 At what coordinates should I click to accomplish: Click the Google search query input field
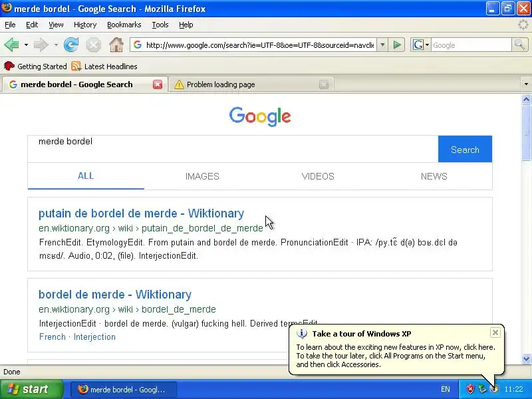233,149
